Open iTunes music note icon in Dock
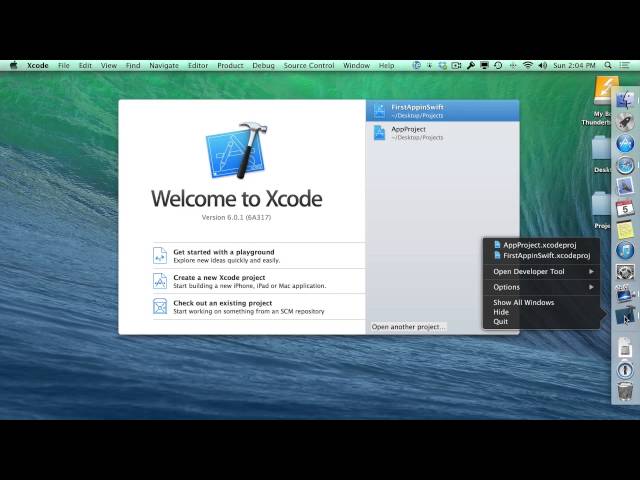This screenshot has width=640, height=480. tap(625, 251)
